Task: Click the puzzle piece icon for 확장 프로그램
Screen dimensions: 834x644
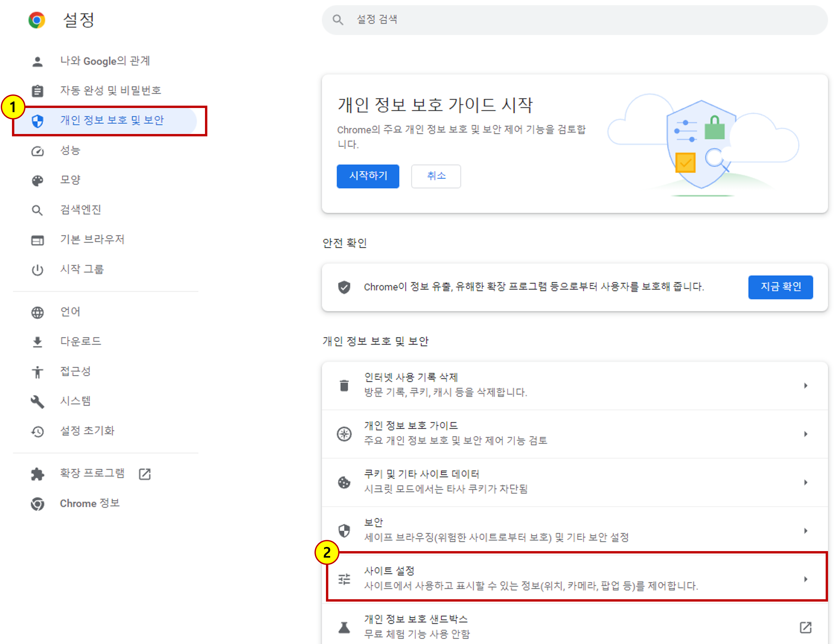Action: click(x=37, y=474)
